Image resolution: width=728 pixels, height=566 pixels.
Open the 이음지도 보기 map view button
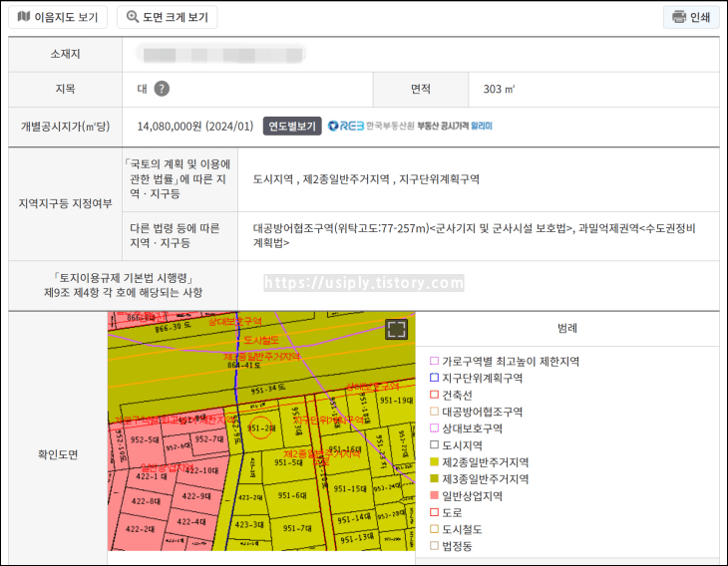point(58,17)
